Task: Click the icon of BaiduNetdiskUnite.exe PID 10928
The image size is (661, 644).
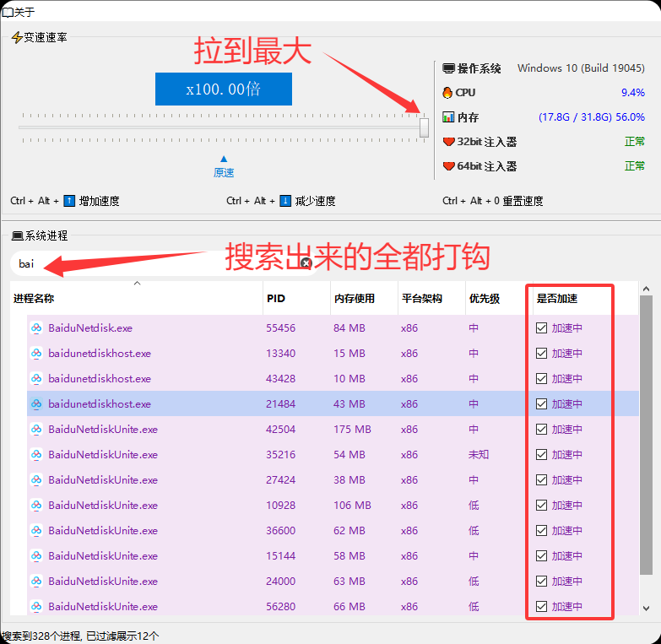Action: pyautogui.click(x=36, y=505)
